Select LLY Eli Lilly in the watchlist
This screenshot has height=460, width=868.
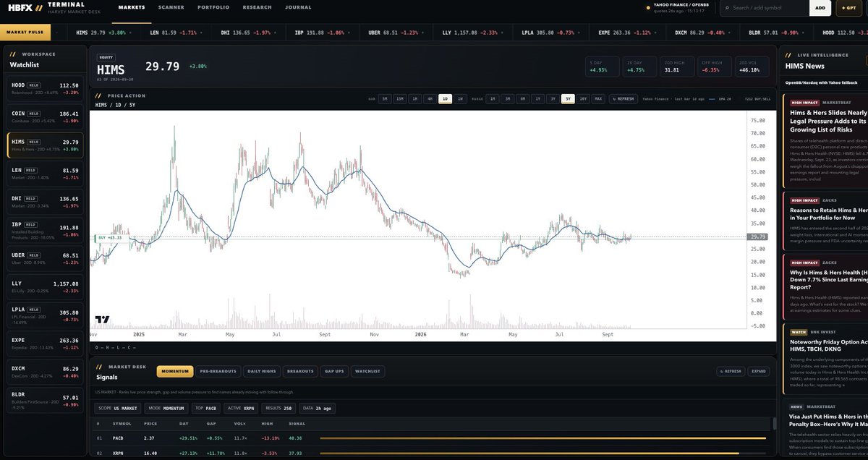click(45, 288)
